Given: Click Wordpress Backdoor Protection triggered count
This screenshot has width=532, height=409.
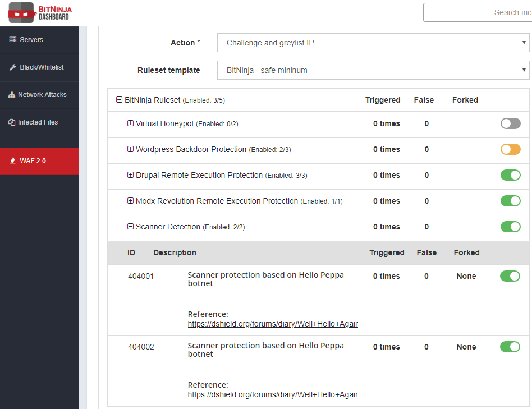Looking at the screenshot, I should (x=387, y=149).
